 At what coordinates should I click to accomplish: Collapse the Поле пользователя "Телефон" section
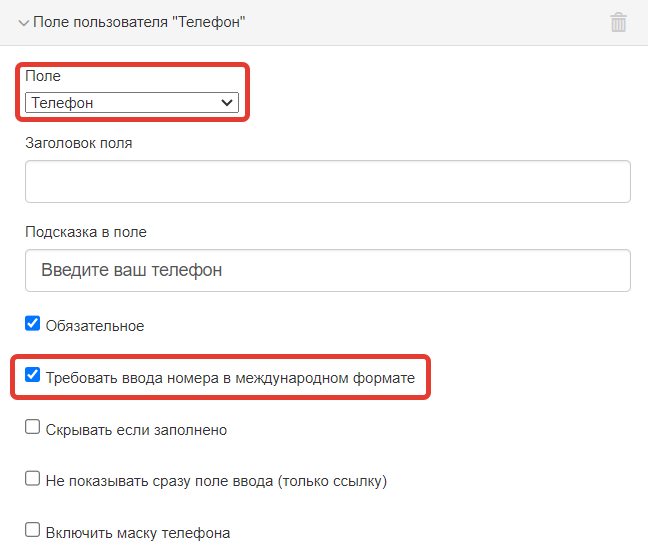click(24, 23)
